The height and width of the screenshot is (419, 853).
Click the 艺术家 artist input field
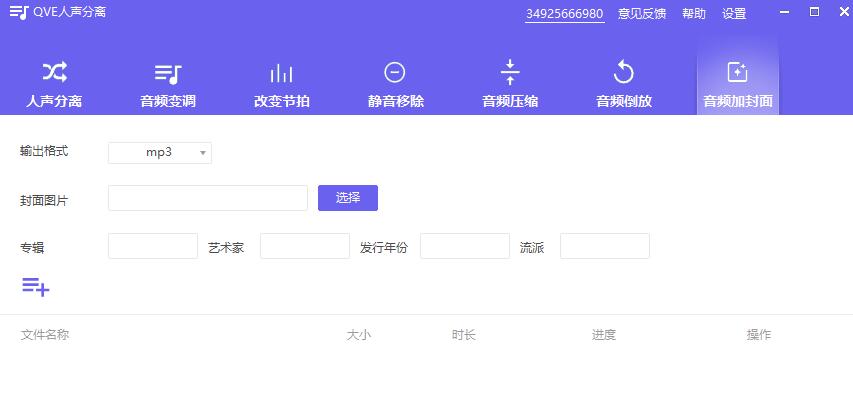tap(304, 246)
